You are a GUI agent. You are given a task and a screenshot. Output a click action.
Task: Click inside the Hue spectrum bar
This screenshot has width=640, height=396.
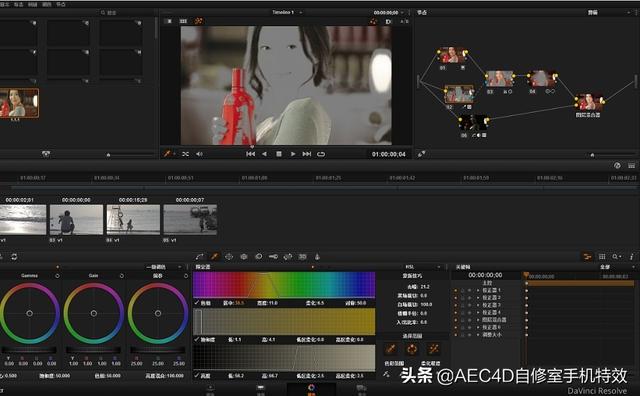pos(284,285)
